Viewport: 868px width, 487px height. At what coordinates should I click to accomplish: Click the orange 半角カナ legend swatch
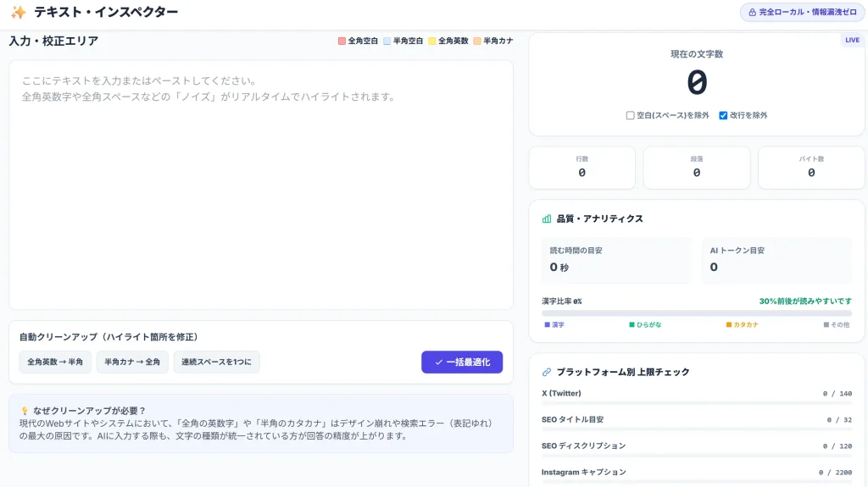(477, 41)
